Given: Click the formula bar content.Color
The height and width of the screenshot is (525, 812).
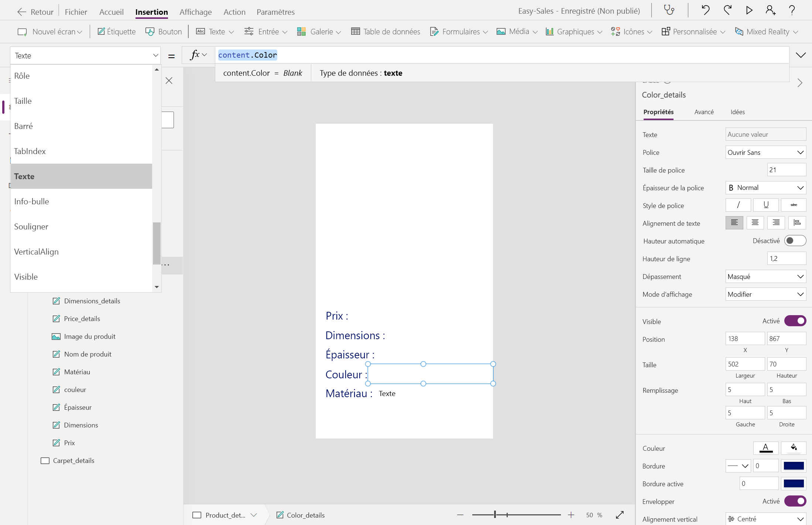Looking at the screenshot, I should 247,55.
